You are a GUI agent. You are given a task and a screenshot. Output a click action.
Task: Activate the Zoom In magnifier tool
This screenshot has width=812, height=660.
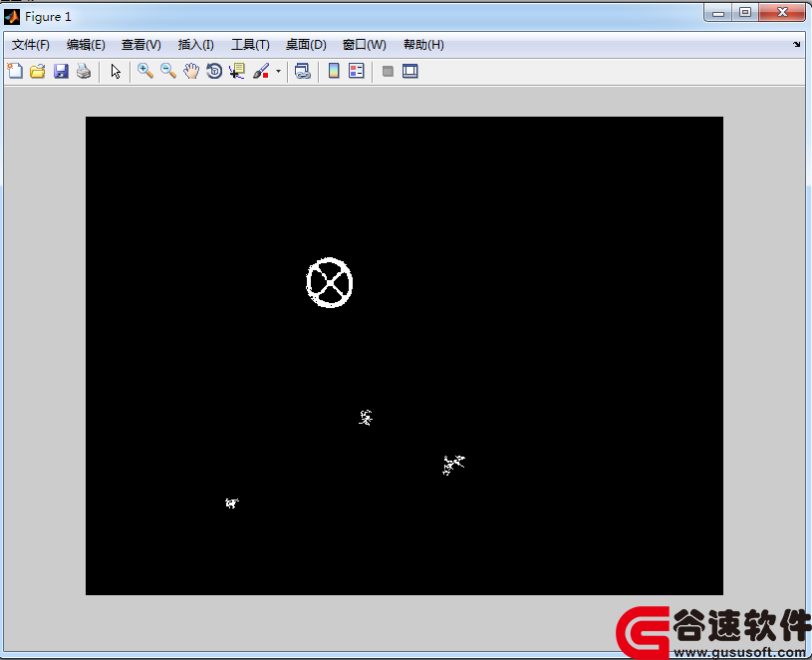tap(145, 71)
